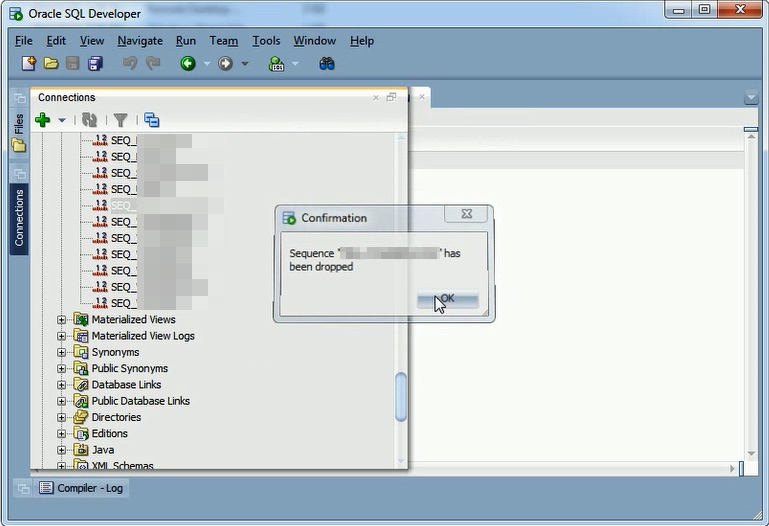
Task: Open the Forward history dropdown arrow
Action: coord(244,64)
